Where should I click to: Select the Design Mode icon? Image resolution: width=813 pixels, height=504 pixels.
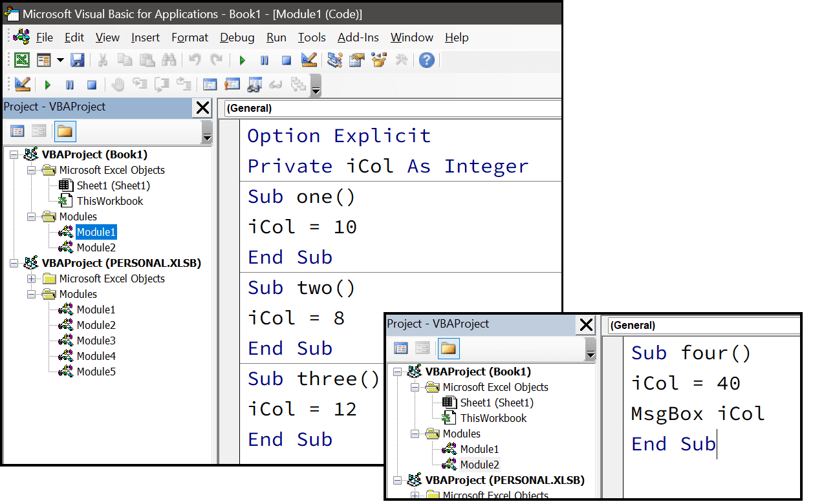pyautogui.click(x=309, y=59)
